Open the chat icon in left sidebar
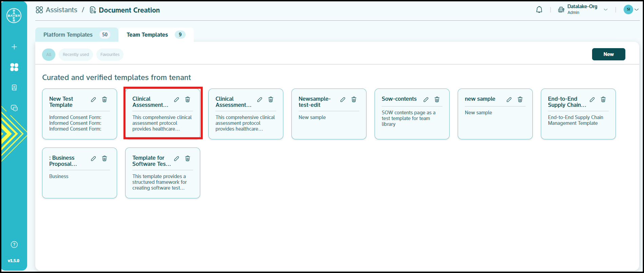This screenshot has width=644, height=273. click(x=14, y=108)
